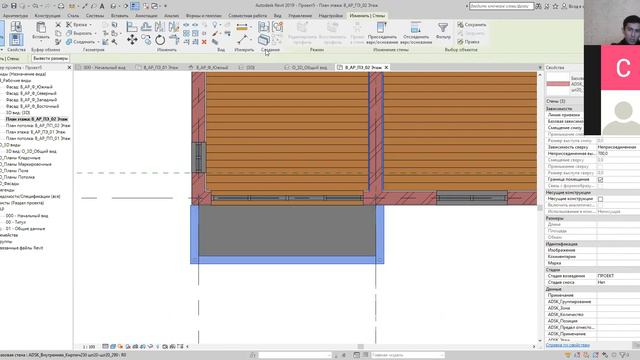
Task: Select the Mirror Draw Axis tool
Action: pos(173,27)
